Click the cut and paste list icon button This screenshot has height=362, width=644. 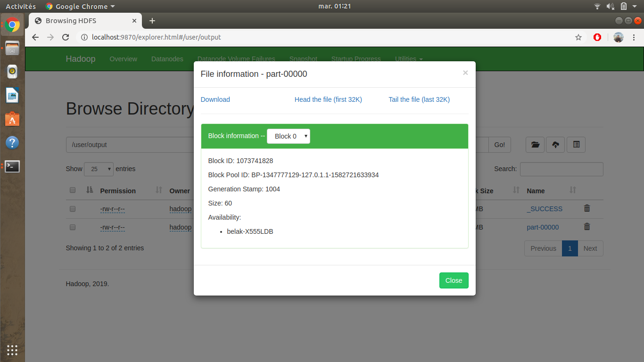coord(576,145)
